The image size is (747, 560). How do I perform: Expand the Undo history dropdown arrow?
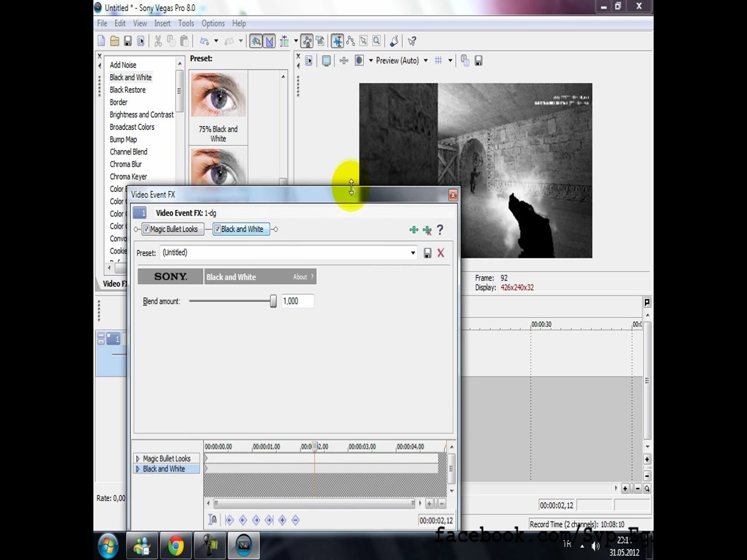click(x=216, y=41)
